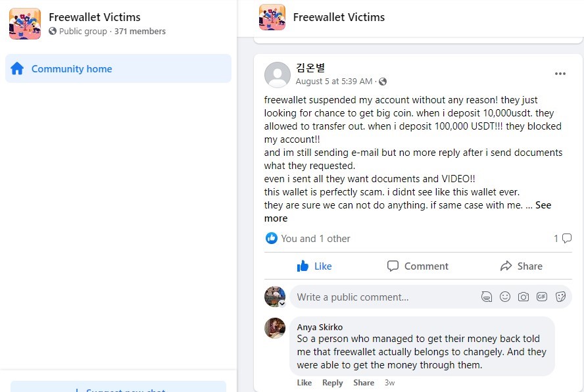Click the Write a public comment field
The height and width of the screenshot is (392, 584).
tap(383, 297)
